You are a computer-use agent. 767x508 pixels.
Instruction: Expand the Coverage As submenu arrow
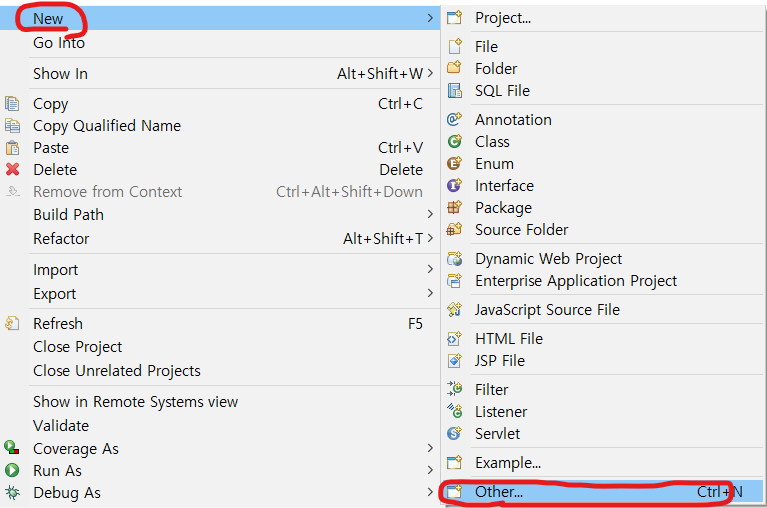429,448
